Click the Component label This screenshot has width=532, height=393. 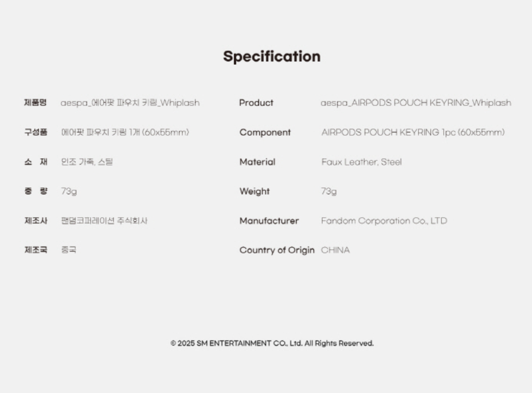coord(265,132)
